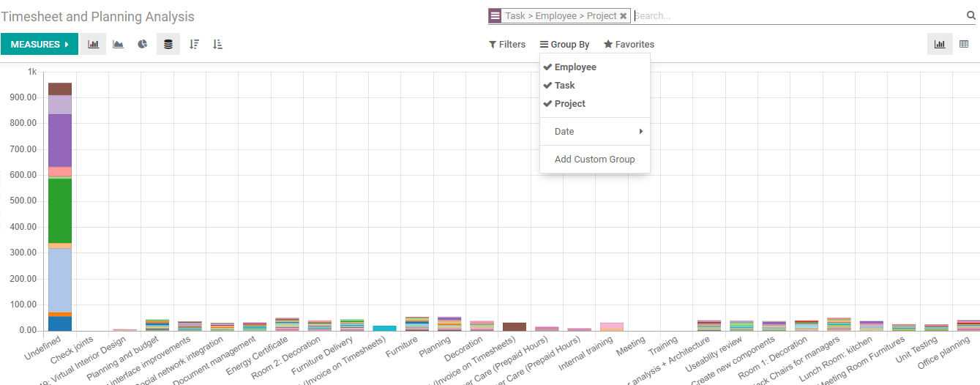Focus the Search input field
This screenshot has width=980, height=385.
798,16
